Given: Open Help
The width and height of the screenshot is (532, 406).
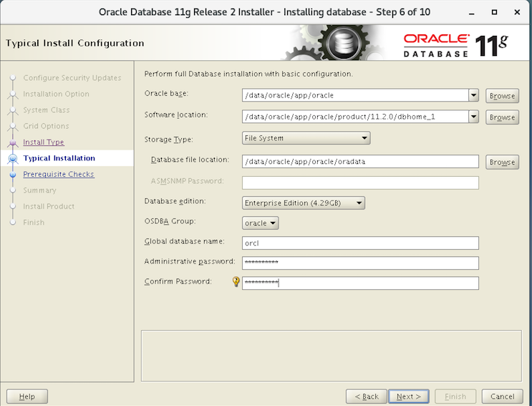Looking at the screenshot, I should (x=27, y=396).
